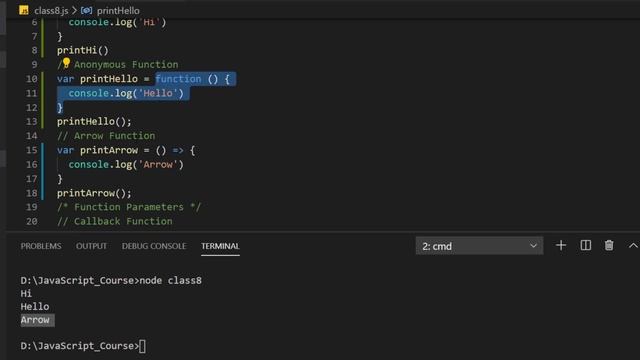
Task: Click console.log('Arrow') on line 16
Action: (126, 164)
